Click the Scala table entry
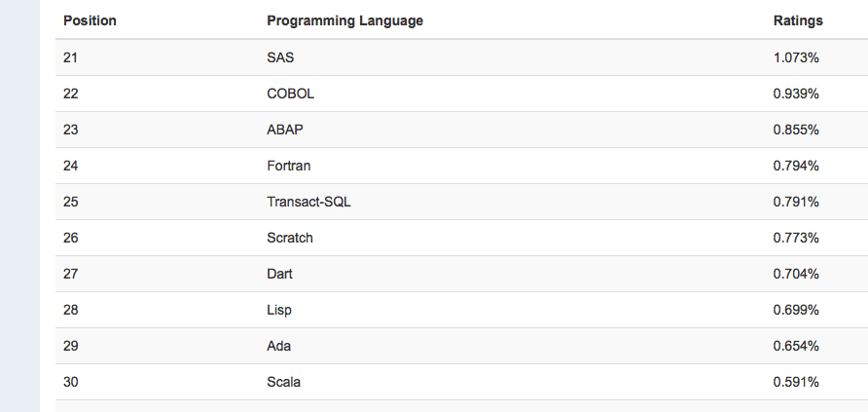868x412 pixels. pyautogui.click(x=283, y=382)
